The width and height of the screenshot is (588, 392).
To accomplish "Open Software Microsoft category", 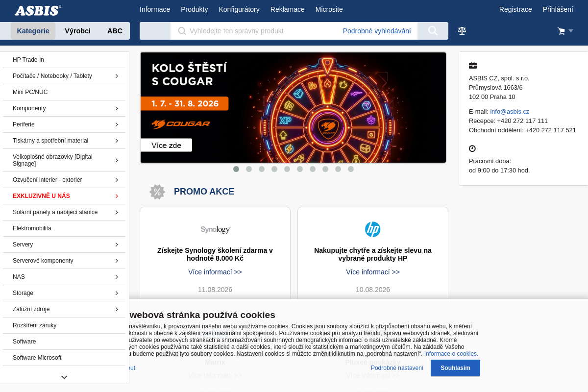I will (64, 358).
